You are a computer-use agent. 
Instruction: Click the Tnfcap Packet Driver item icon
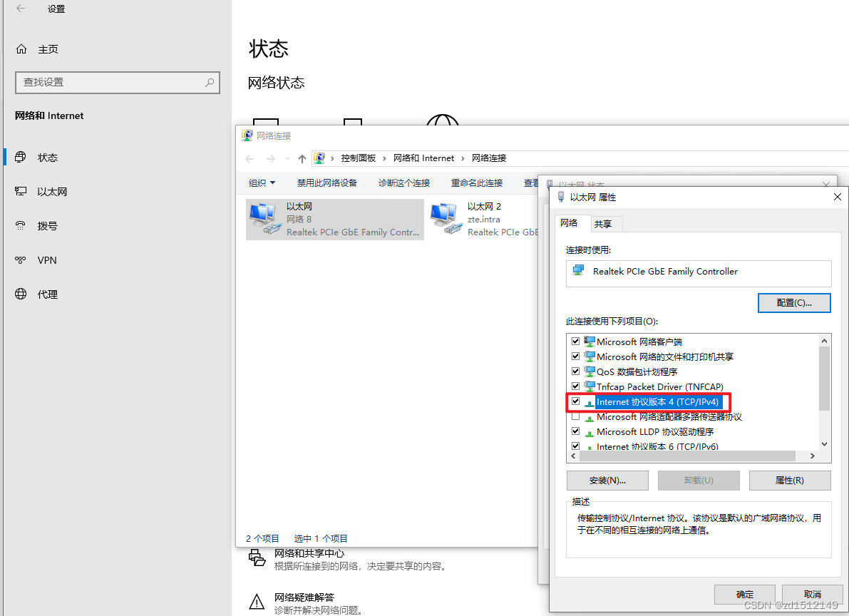point(589,386)
